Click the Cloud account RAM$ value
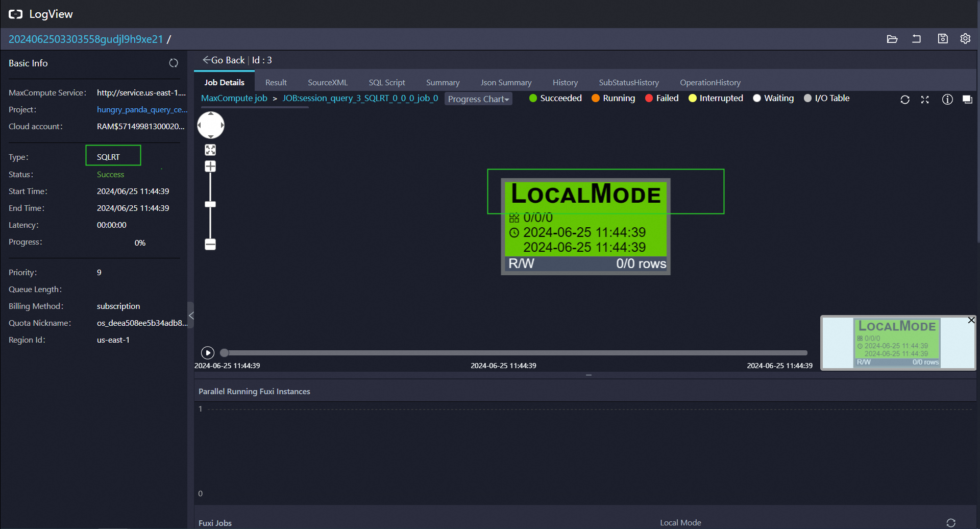Screen dimensions: 980x529 coord(140,126)
